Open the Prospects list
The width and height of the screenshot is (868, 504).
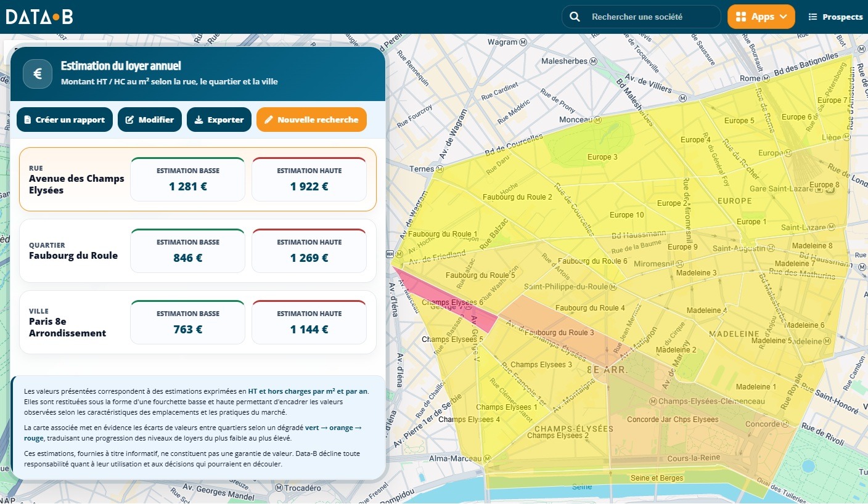[x=835, y=17]
